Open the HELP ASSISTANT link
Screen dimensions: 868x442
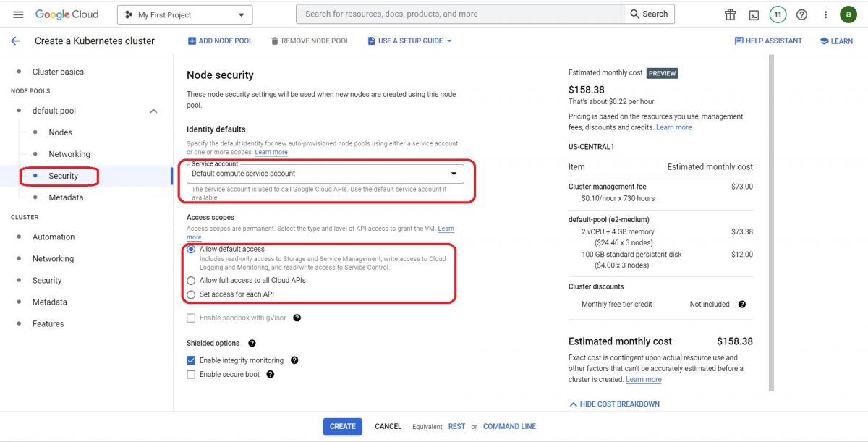(x=768, y=41)
